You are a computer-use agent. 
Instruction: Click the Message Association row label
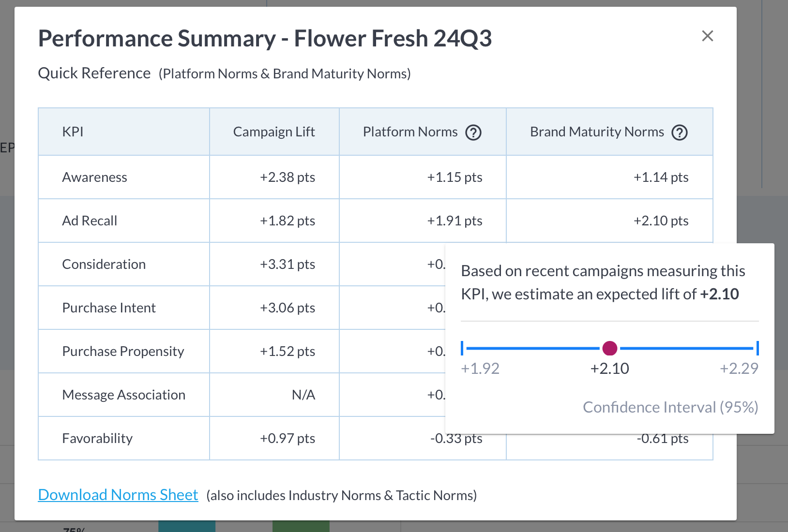coord(123,395)
